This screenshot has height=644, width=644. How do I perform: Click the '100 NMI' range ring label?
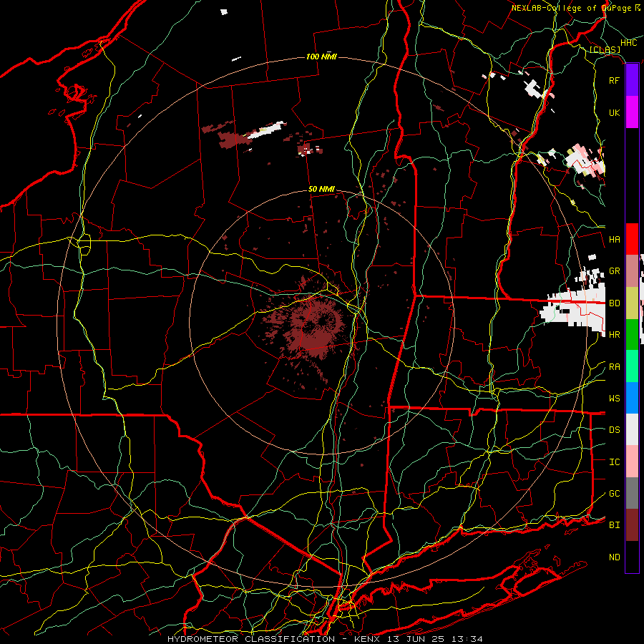tap(321, 57)
